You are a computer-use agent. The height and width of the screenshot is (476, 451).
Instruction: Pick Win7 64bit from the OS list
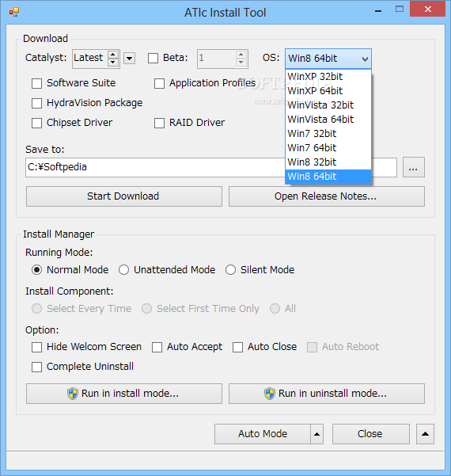[328, 148]
